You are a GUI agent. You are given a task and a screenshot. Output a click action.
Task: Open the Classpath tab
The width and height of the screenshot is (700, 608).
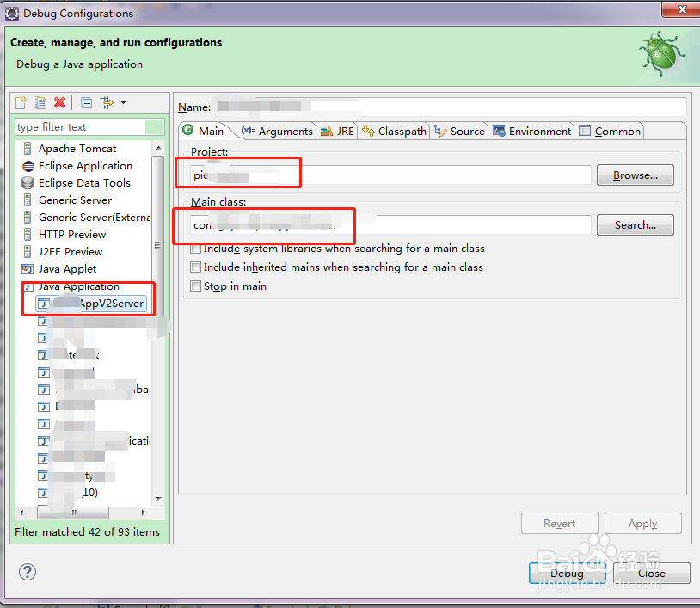(x=394, y=131)
